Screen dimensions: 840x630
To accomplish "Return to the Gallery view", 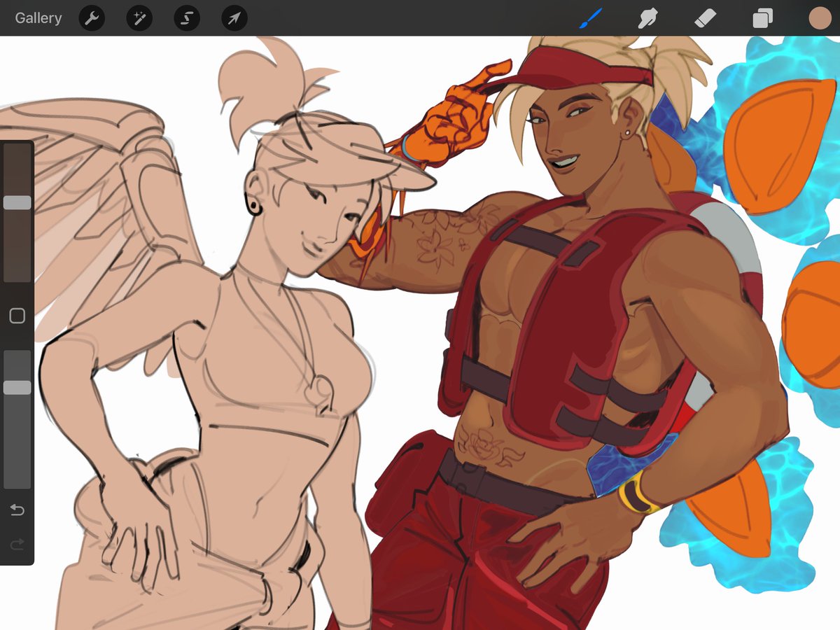I will [x=38, y=18].
